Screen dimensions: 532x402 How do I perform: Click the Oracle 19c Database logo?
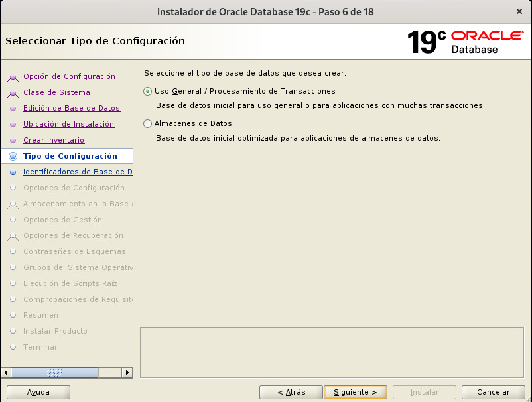[x=465, y=42]
